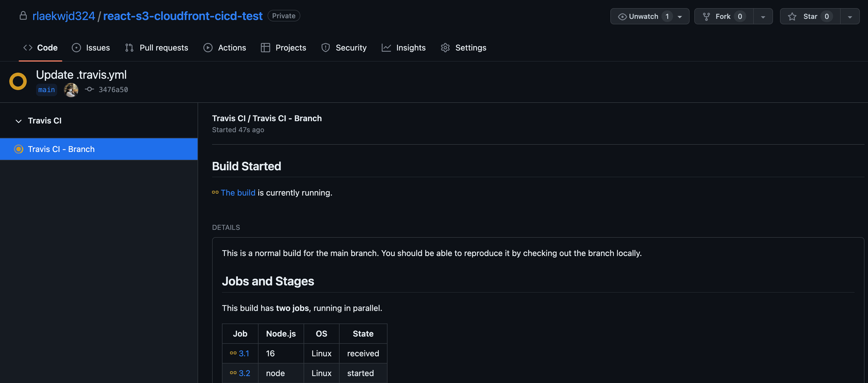Image resolution: width=868 pixels, height=383 pixels.
Task: Switch to the Code tab
Action: (x=40, y=48)
